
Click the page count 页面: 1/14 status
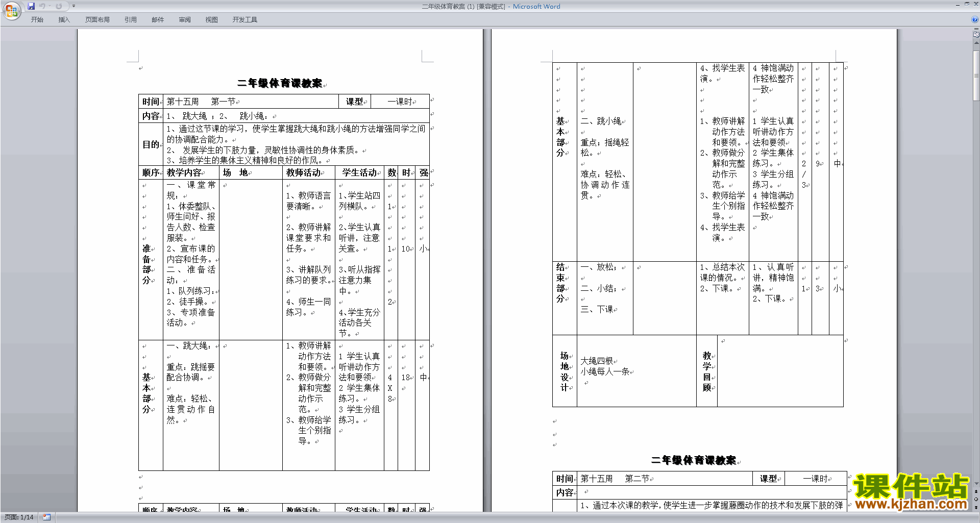pos(19,517)
